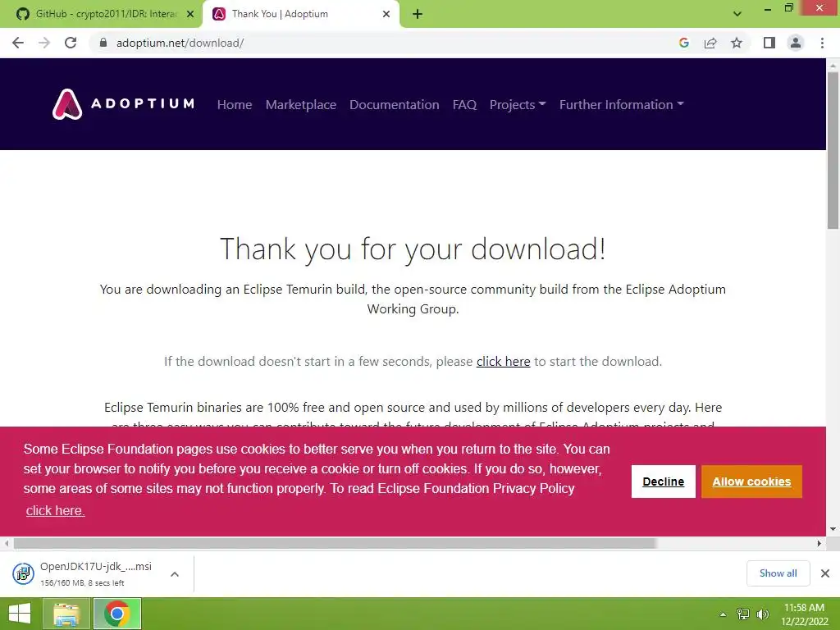
Task: Decline cookies in the banner
Action: (x=663, y=482)
